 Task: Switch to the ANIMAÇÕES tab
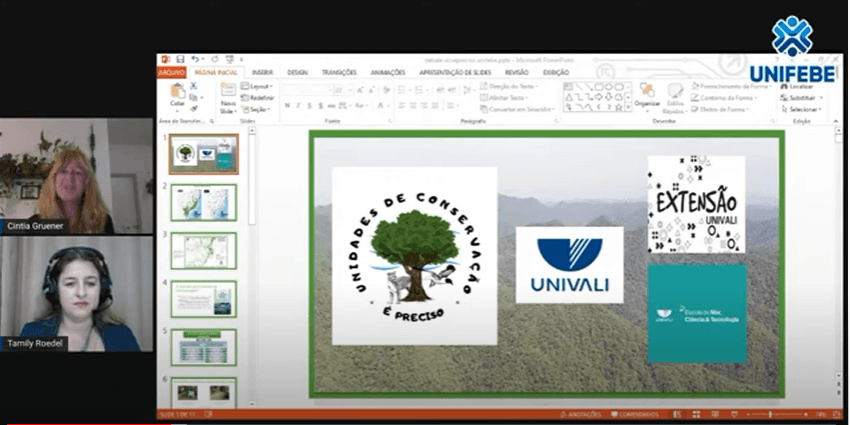click(x=388, y=72)
